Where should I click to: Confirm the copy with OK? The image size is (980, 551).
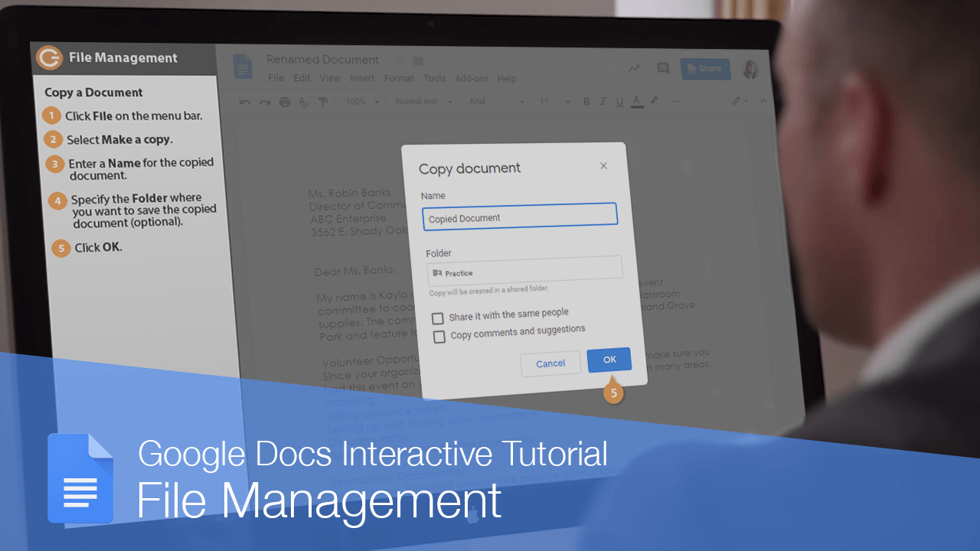coord(609,360)
